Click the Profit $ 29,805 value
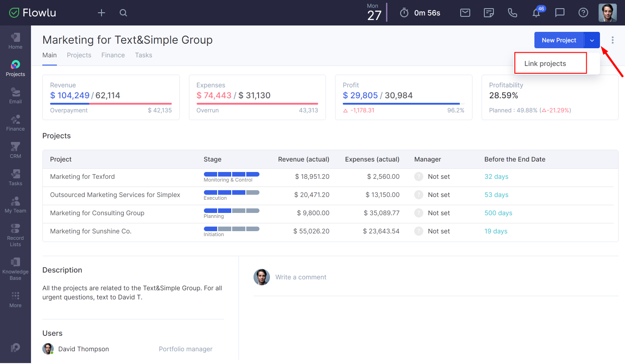 point(361,96)
